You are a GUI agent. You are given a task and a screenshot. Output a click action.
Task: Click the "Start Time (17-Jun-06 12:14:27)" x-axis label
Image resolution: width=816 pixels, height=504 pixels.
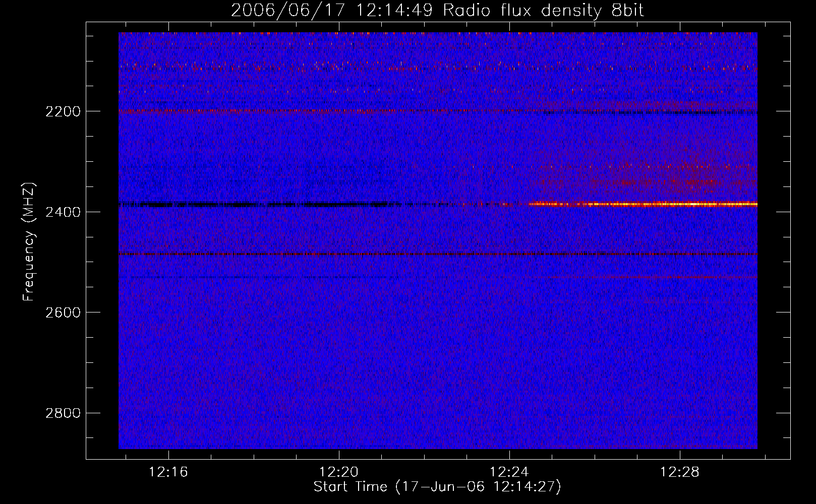coord(437,487)
